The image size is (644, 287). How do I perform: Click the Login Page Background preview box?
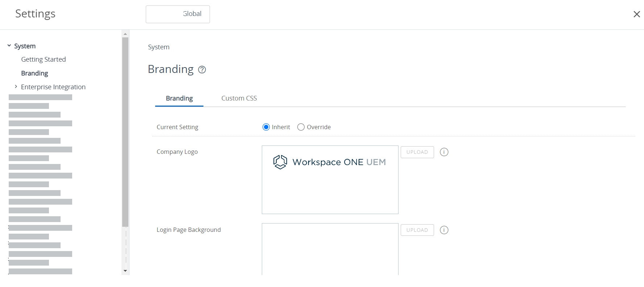330,249
